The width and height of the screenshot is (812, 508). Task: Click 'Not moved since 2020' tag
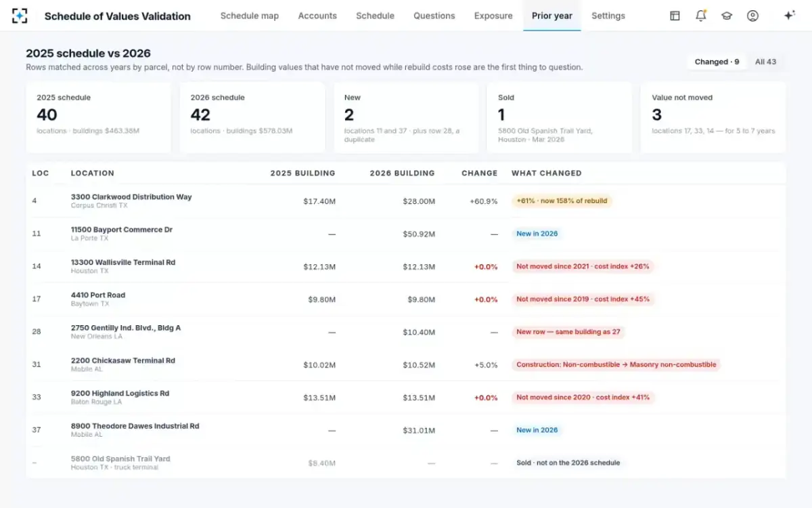point(583,398)
